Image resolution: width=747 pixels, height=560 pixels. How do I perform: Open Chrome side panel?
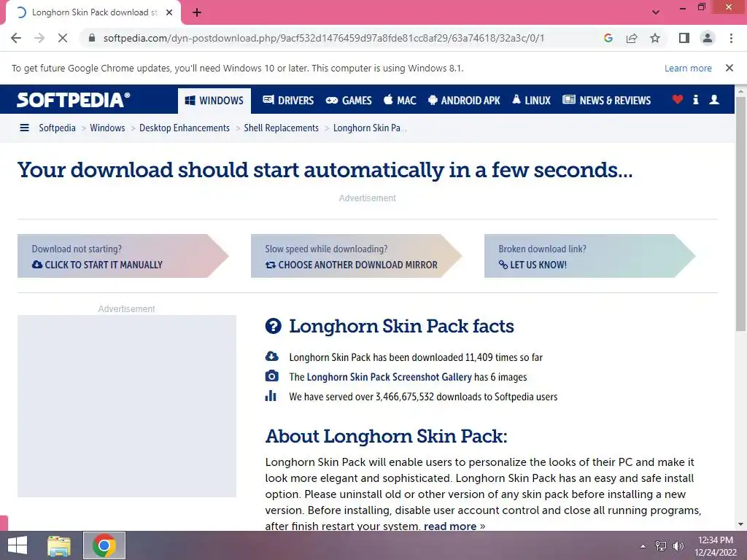pyautogui.click(x=684, y=38)
